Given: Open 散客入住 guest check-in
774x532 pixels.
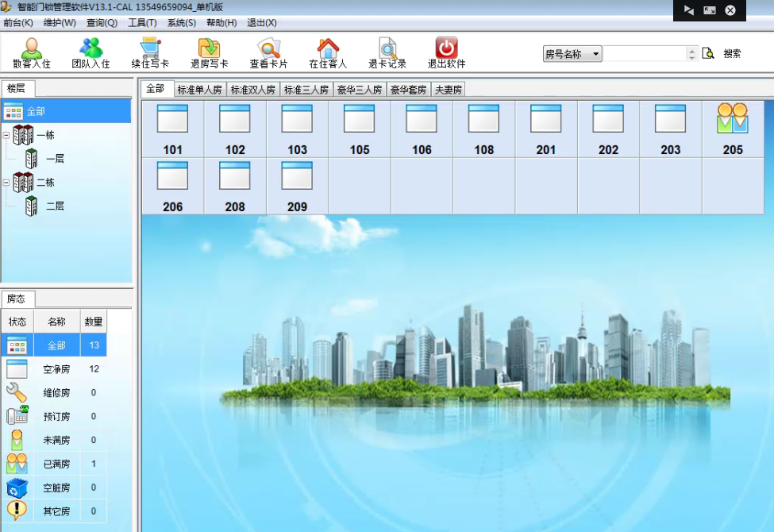Looking at the screenshot, I should (x=32, y=53).
